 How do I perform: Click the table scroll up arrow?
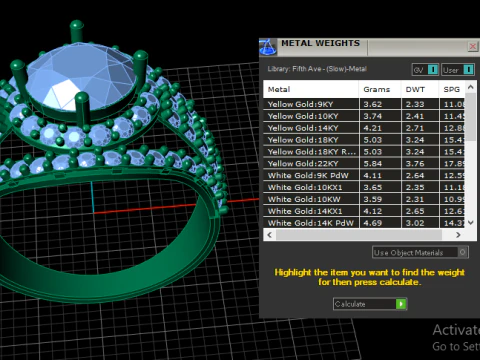coord(471,87)
